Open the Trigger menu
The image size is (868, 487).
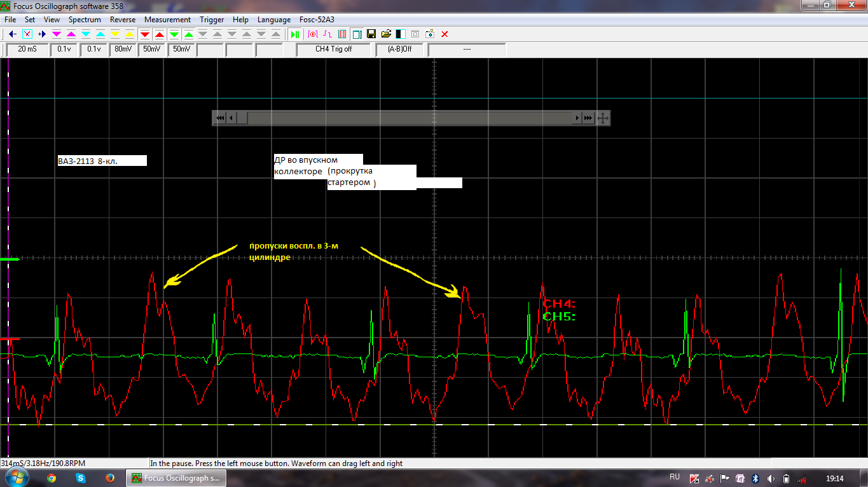click(212, 20)
